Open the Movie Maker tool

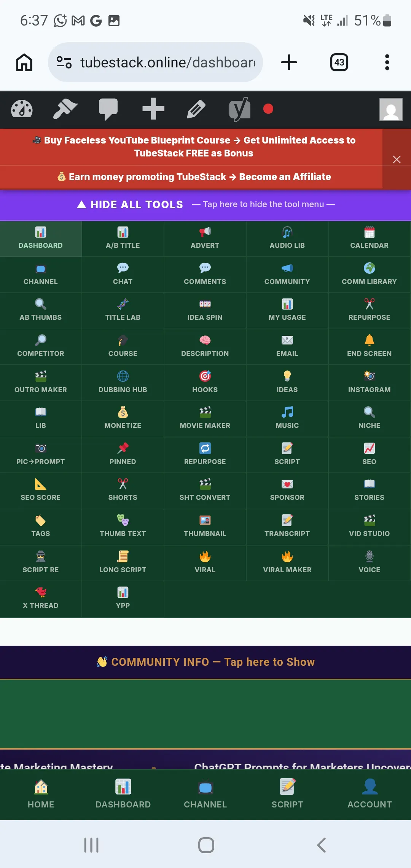[x=205, y=419]
